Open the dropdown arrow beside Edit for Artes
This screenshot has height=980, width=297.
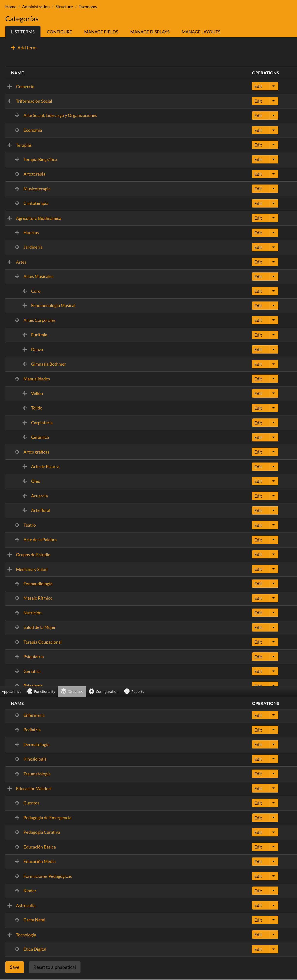click(x=273, y=262)
